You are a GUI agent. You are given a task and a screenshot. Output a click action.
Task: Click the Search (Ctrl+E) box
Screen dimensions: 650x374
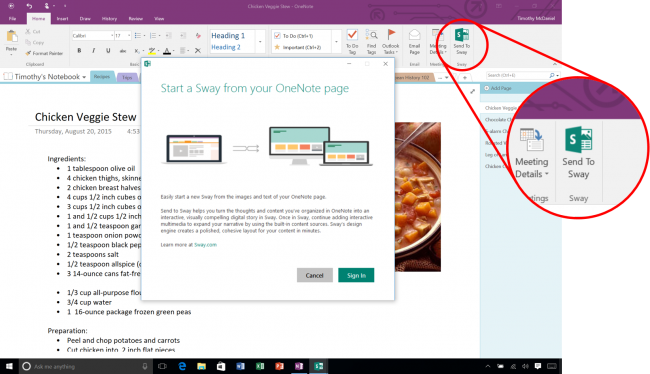(517, 75)
